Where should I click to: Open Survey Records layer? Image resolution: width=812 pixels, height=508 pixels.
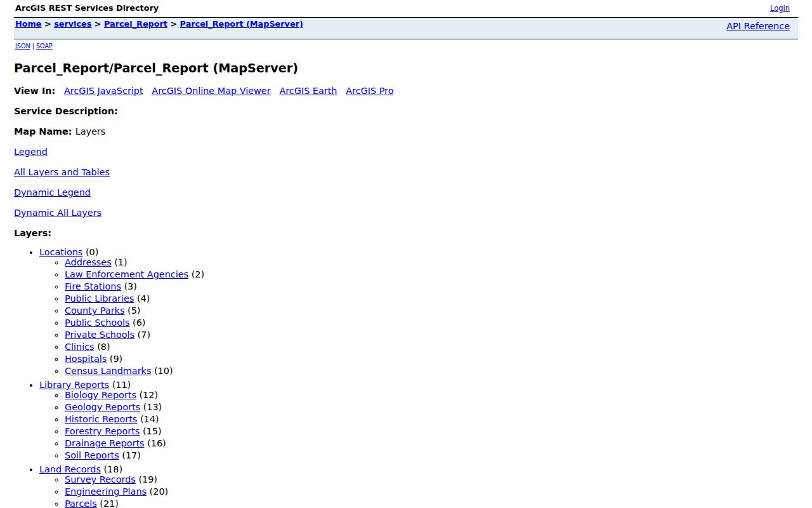click(100, 479)
